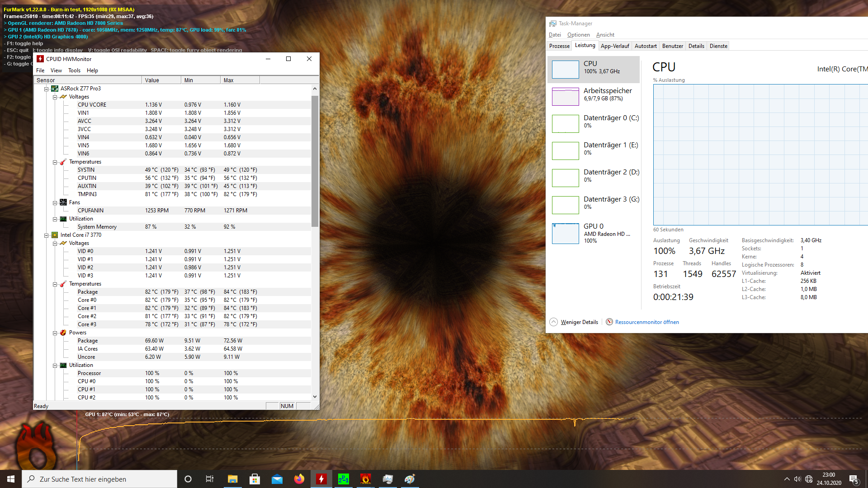Collapse the Intel Core i7 3770 node
868x488 pixels.
coord(46,235)
